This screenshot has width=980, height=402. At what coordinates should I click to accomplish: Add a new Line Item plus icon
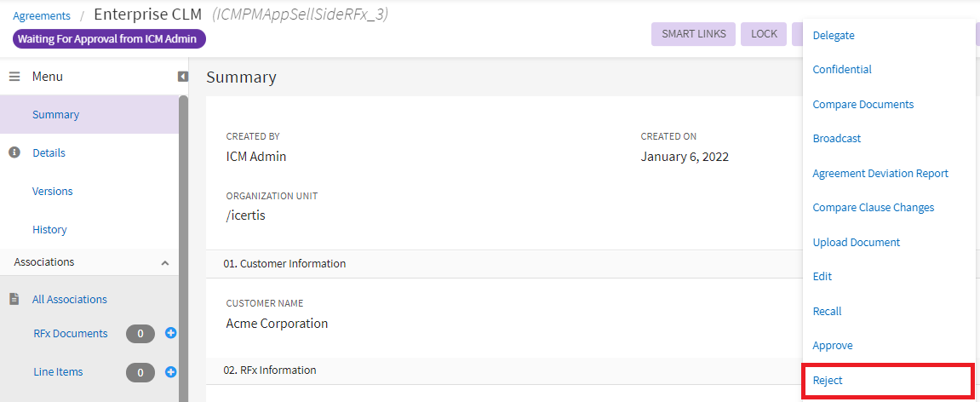click(170, 371)
